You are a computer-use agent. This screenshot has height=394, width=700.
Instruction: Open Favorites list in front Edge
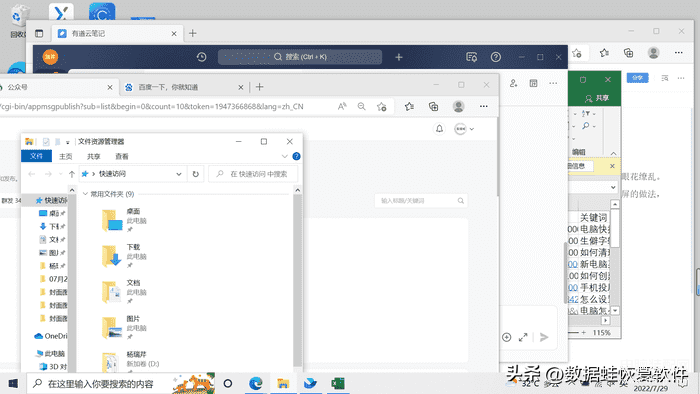[x=409, y=107]
